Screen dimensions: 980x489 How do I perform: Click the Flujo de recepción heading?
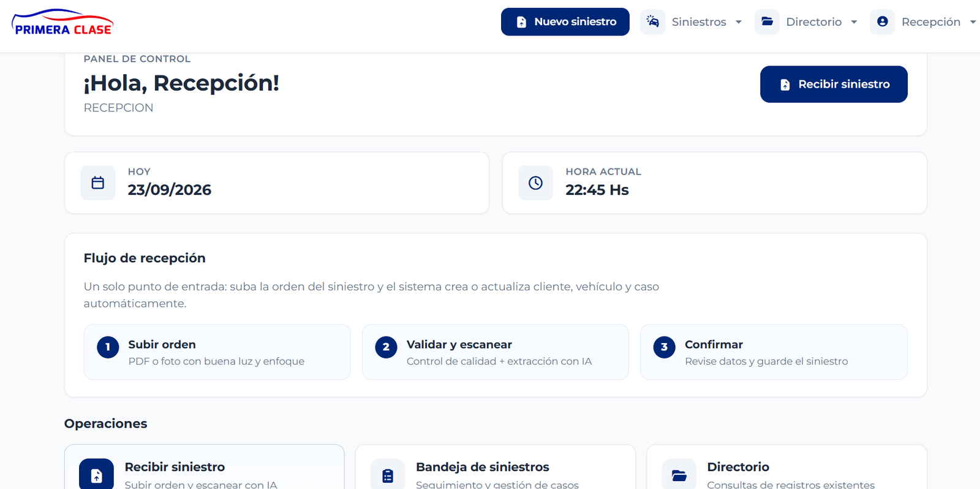coord(145,258)
